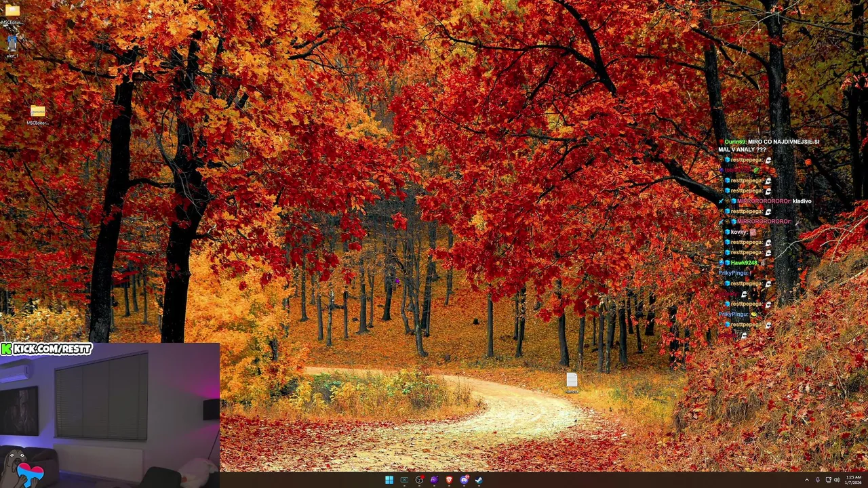868x488 pixels.
Task: Open the purple taskbar app icon
Action: pos(434,480)
